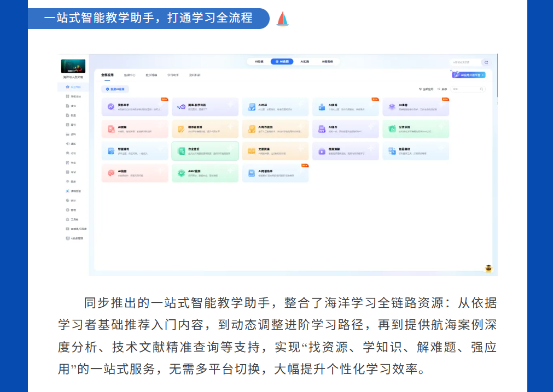The width and height of the screenshot is (553, 392).
Task: Open the 资料助手 app card
Action: point(135,107)
